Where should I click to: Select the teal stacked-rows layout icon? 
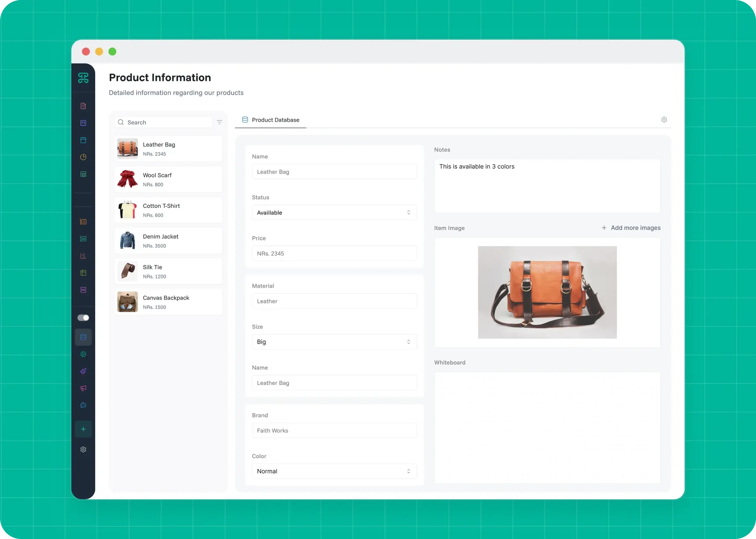(x=83, y=239)
